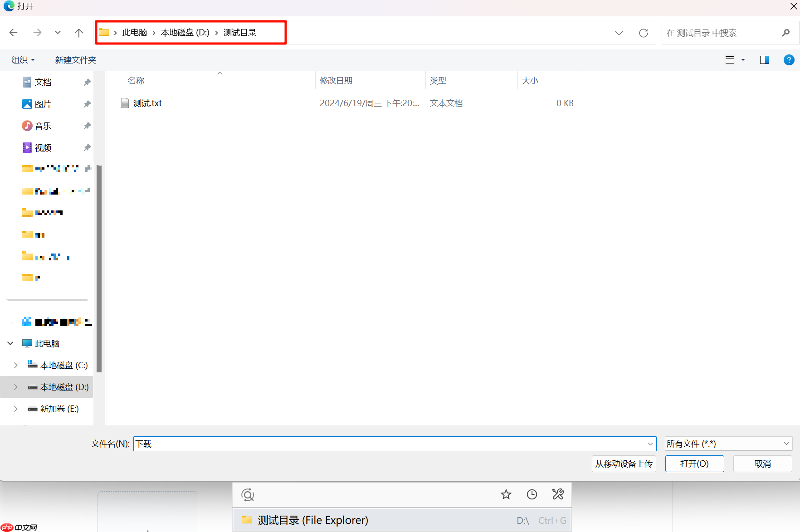Open address bar location dropdown
800x532 pixels.
(619, 33)
